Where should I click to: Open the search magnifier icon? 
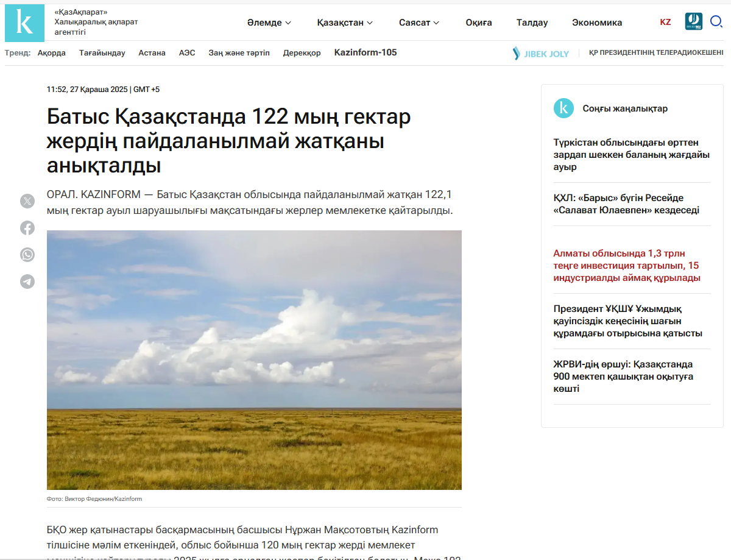click(716, 22)
